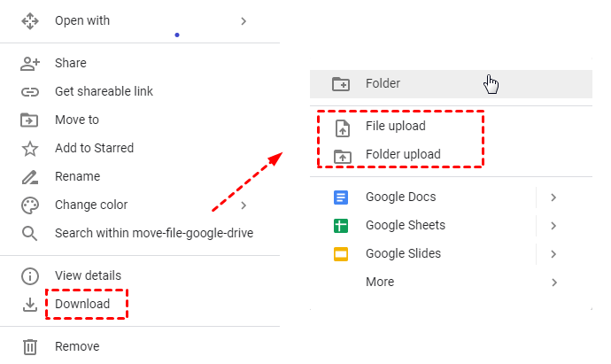Click the Google Slides yellow icon
The width and height of the screenshot is (611, 364).
tap(341, 254)
